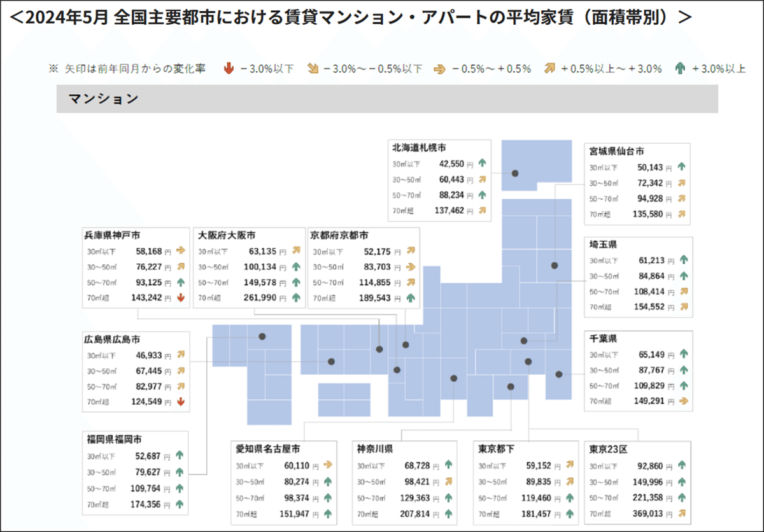
Task: Click the green arrow beside Sapporo 88,234円
Action: click(x=483, y=195)
